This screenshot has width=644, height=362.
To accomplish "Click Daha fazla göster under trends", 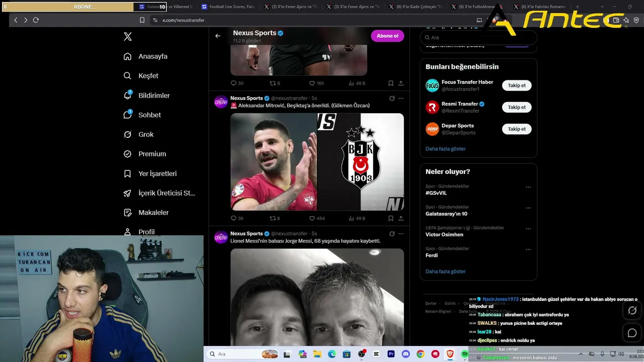I will (446, 271).
